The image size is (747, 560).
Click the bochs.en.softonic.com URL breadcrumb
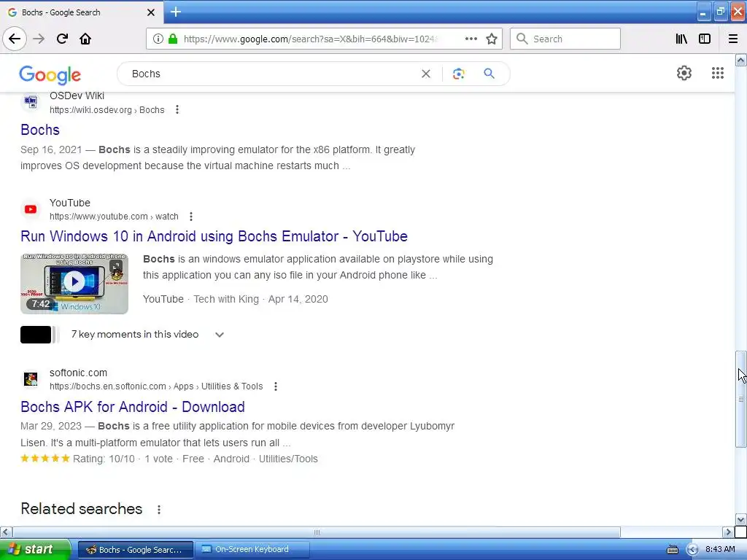point(156,386)
